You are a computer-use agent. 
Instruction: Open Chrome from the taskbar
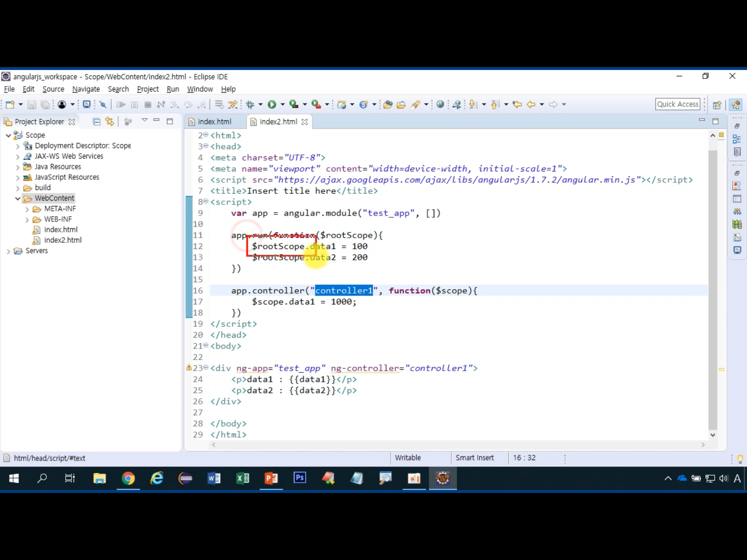(x=128, y=478)
